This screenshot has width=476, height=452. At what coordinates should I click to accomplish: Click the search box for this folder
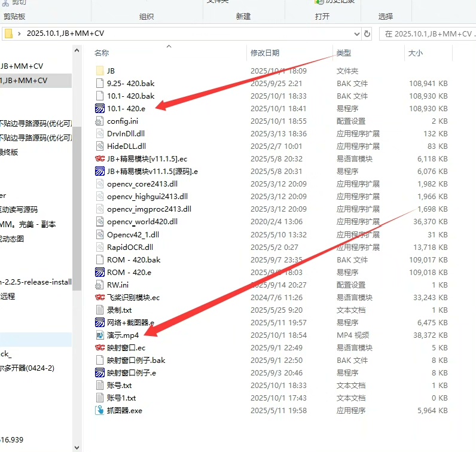coord(428,33)
